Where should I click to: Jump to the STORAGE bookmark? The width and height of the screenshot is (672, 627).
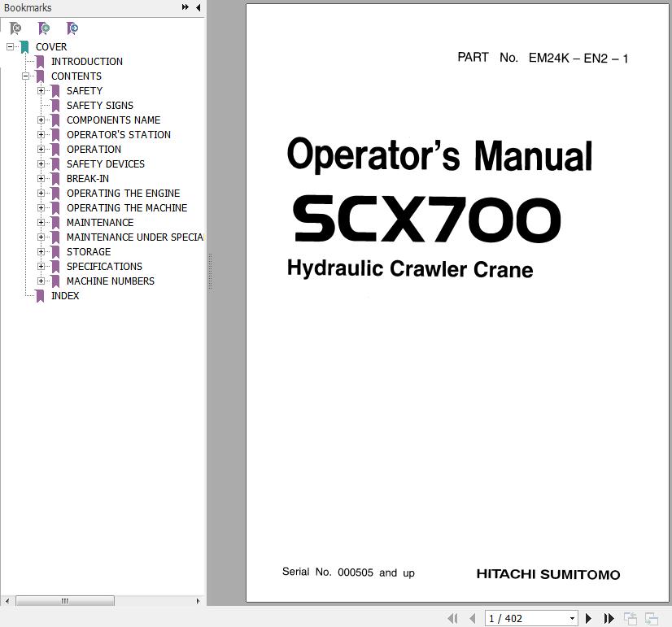89,252
